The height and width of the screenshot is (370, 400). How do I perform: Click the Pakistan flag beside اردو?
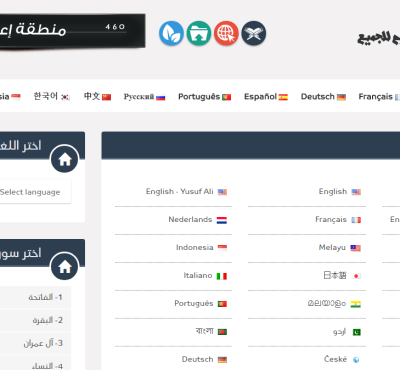point(356,332)
